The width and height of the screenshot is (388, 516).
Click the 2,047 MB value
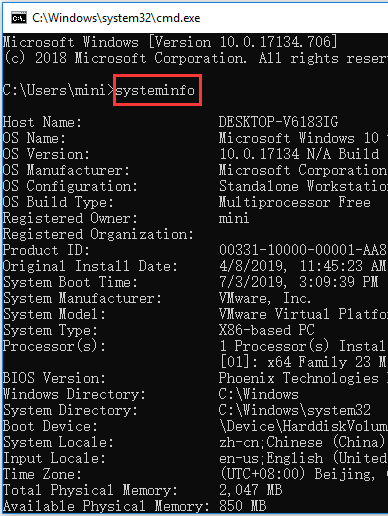coord(251,490)
